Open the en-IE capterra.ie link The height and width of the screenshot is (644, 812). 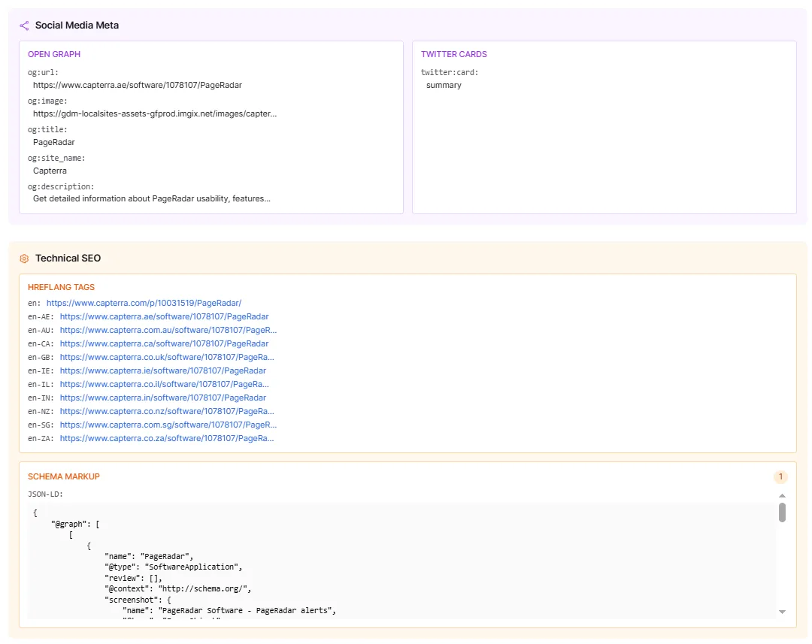pyautogui.click(x=163, y=370)
